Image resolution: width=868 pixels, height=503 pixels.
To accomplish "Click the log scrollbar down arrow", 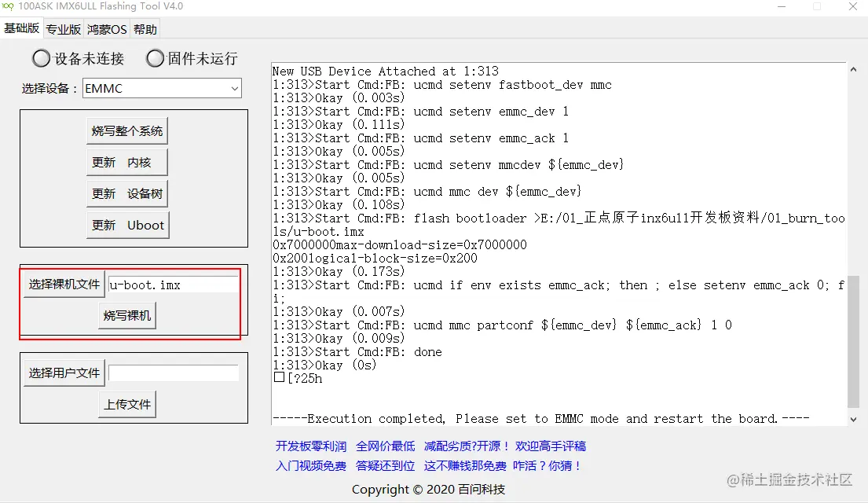I will [x=853, y=420].
